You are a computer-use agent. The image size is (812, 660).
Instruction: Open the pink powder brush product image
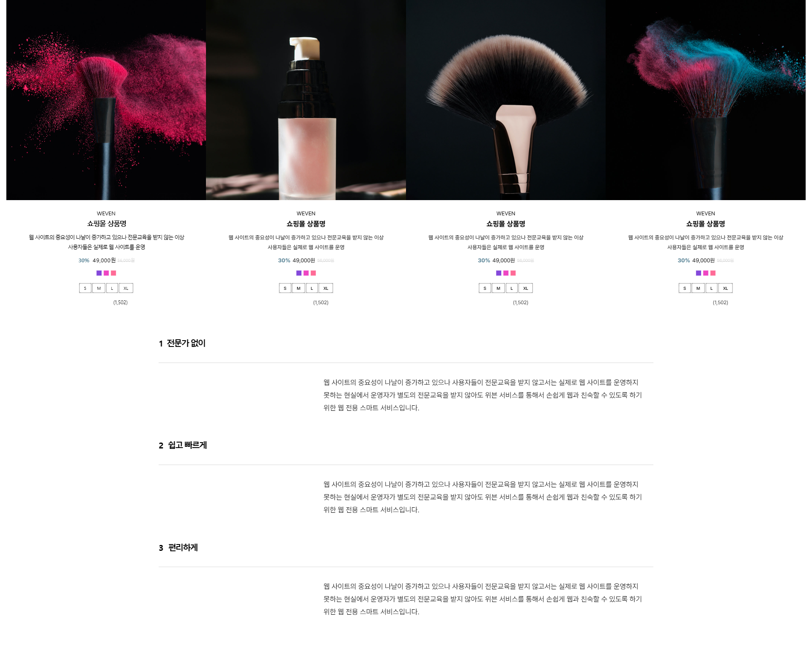click(106, 100)
